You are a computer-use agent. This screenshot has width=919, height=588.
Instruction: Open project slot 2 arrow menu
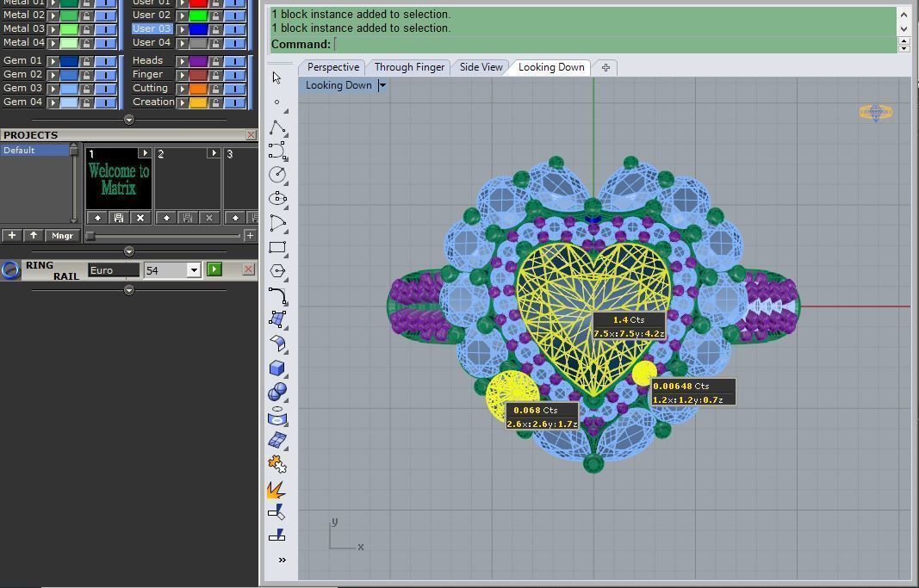214,153
